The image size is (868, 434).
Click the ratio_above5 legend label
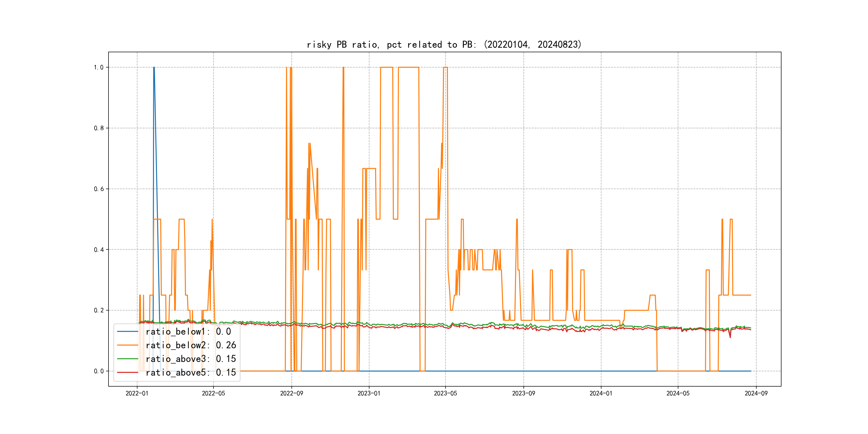pos(191,372)
